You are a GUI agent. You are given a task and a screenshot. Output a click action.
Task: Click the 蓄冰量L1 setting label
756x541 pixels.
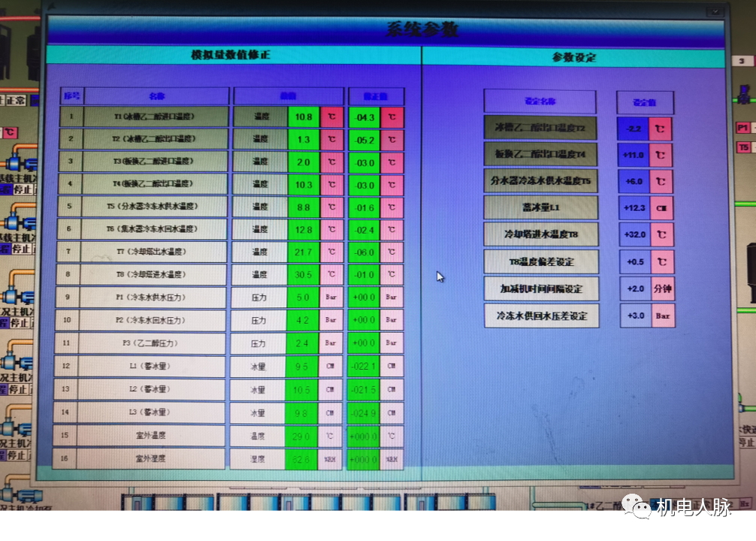[541, 208]
